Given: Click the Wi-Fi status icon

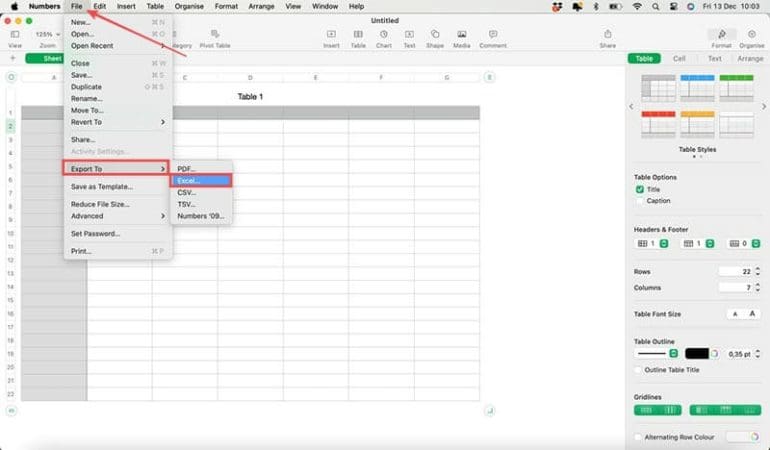Looking at the screenshot, I should (x=637, y=7).
